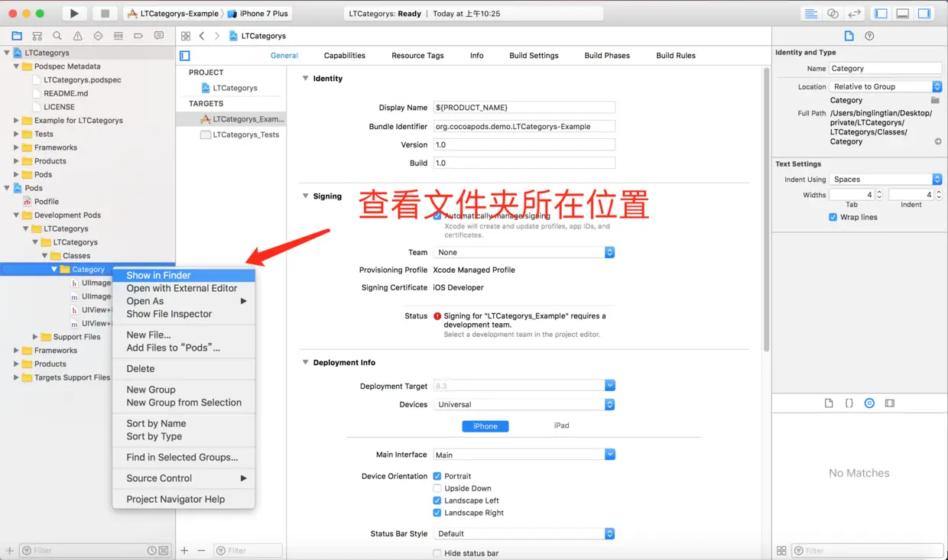Open the Devices Universal dropdown
The image size is (948, 560).
(x=524, y=404)
